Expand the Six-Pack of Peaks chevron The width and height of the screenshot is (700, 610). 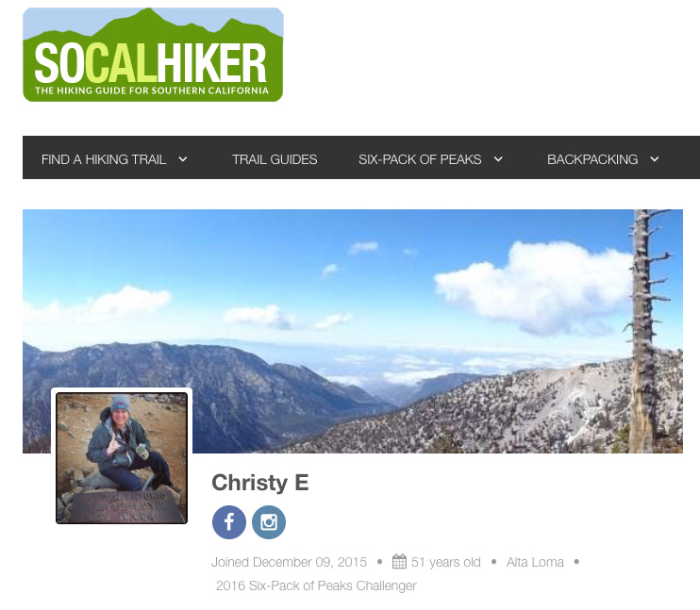coord(498,158)
